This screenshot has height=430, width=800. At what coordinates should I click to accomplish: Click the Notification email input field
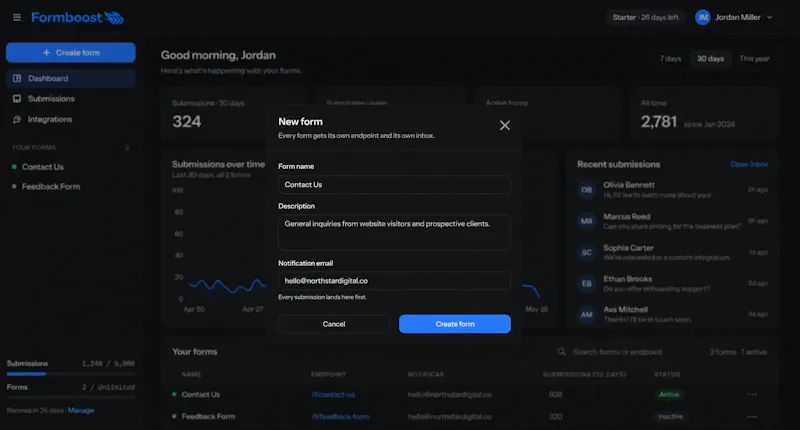[x=394, y=281]
